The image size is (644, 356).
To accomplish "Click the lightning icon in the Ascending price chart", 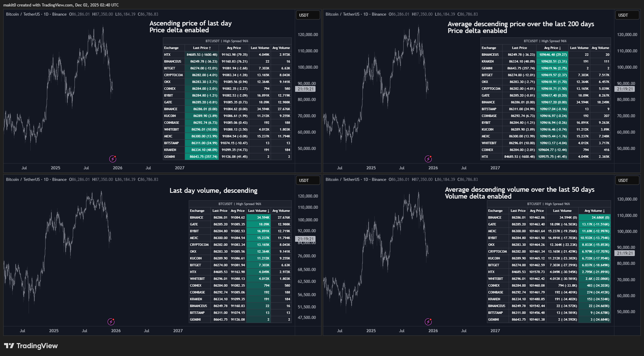I will pos(113,158).
